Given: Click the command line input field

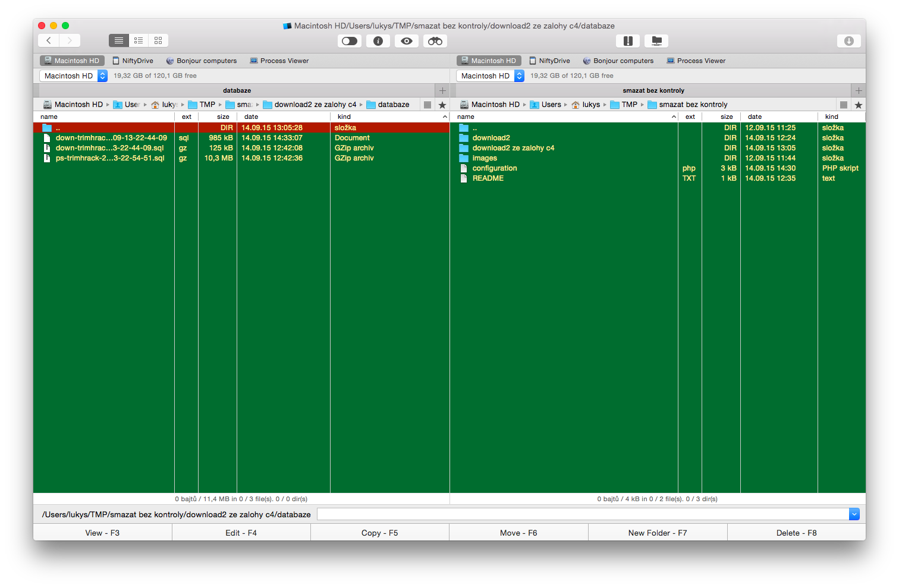Looking at the screenshot, I should click(x=583, y=514).
